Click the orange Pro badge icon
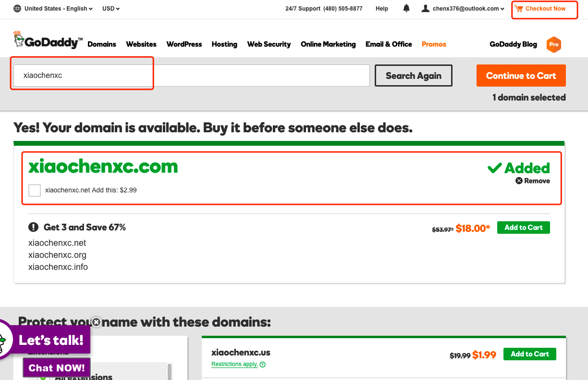Viewport: 588px width, 380px height. (554, 44)
